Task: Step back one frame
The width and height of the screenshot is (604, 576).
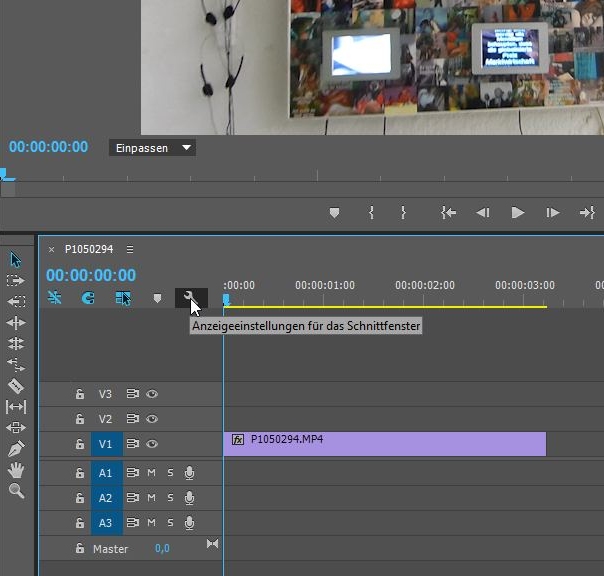Action: click(483, 213)
